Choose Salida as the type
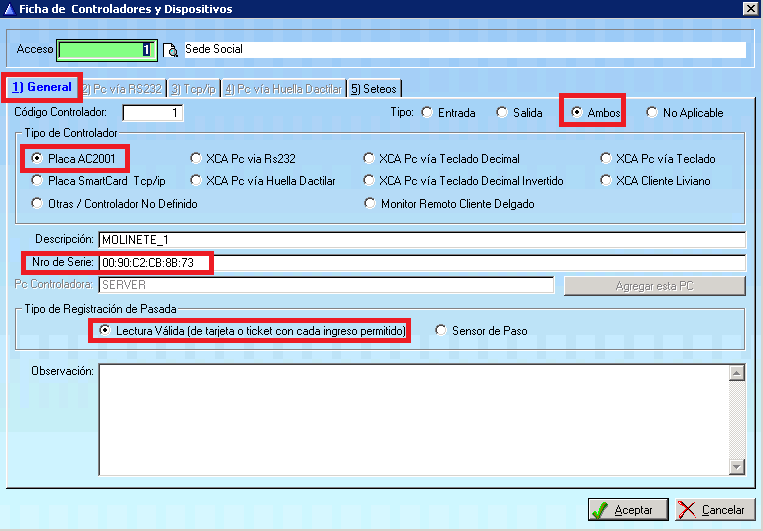763x531 pixels. tap(503, 113)
